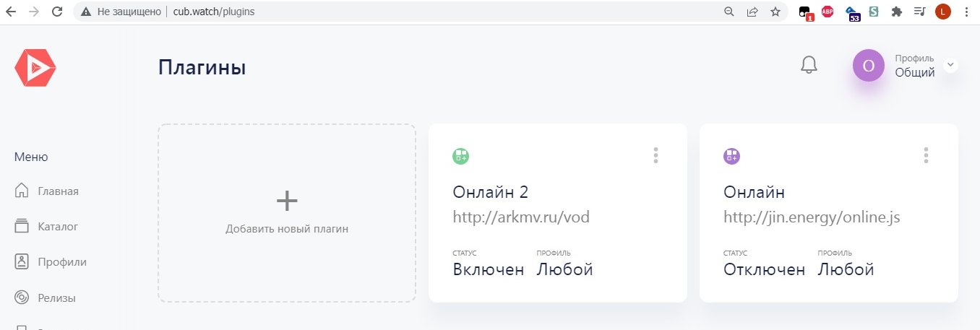The height and width of the screenshot is (330, 980).
Task: Open the Chrome three-dot menu
Action: tap(966, 12)
